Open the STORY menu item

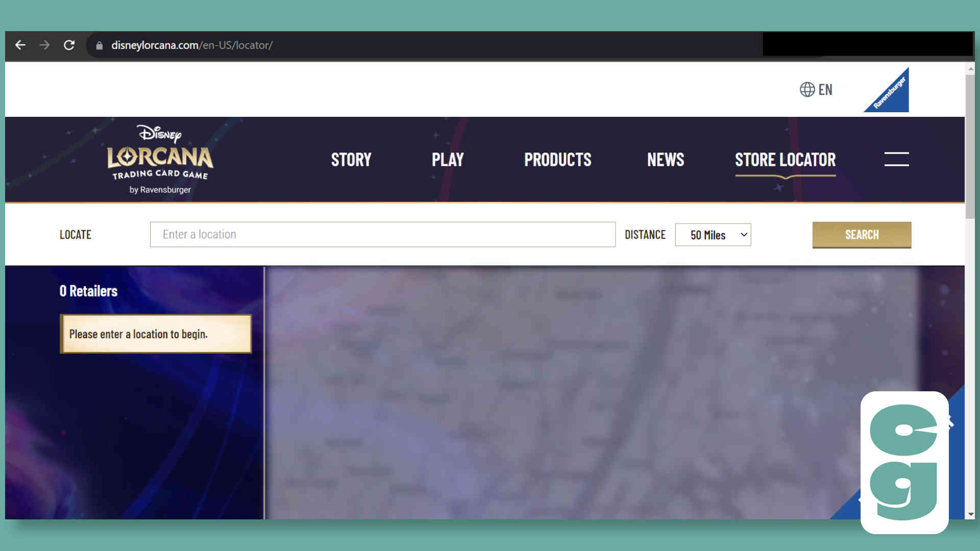351,160
